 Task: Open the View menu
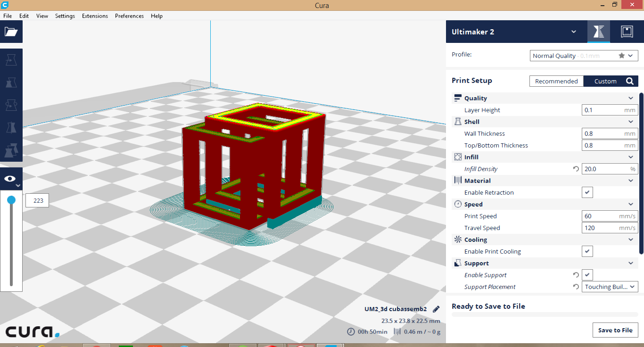pos(42,16)
